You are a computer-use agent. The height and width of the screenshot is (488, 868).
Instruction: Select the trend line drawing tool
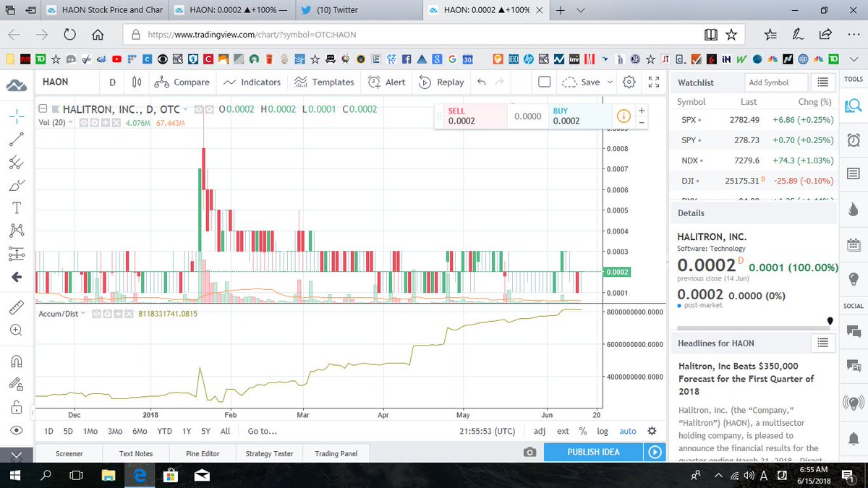[x=17, y=139]
